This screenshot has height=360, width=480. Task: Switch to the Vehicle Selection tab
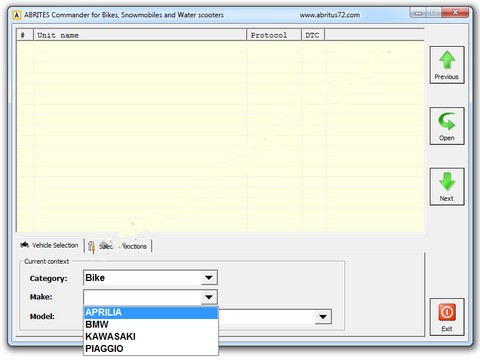point(49,245)
